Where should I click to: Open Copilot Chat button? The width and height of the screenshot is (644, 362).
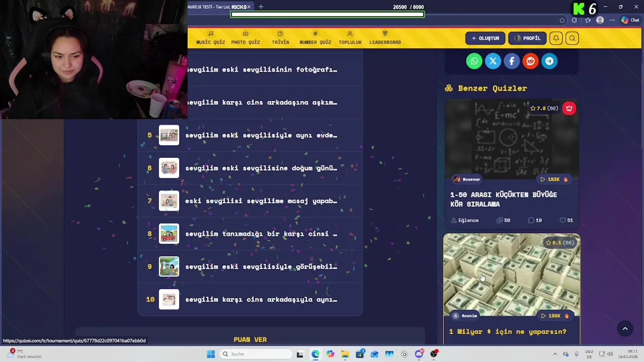(x=631, y=20)
